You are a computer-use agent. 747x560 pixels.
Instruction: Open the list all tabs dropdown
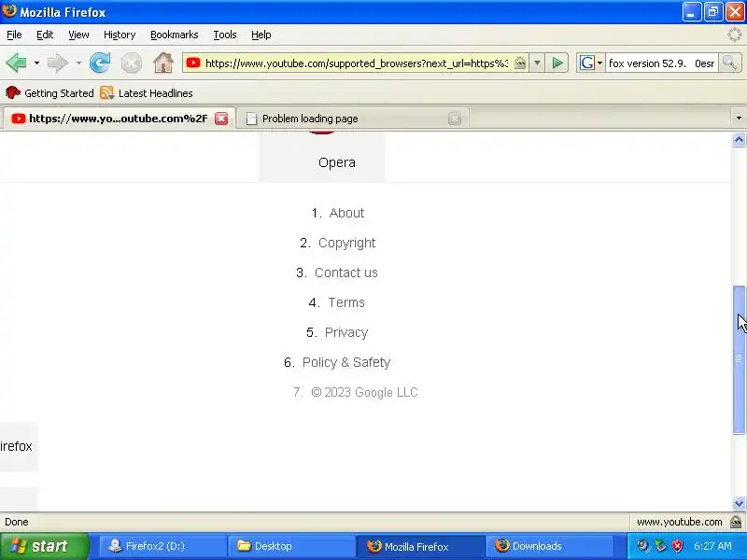[739, 118]
